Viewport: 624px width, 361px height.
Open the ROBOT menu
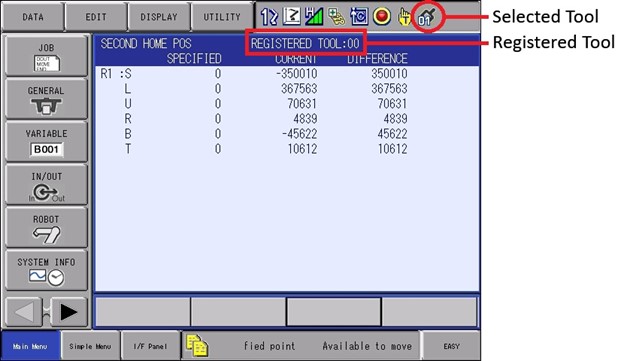(x=47, y=228)
